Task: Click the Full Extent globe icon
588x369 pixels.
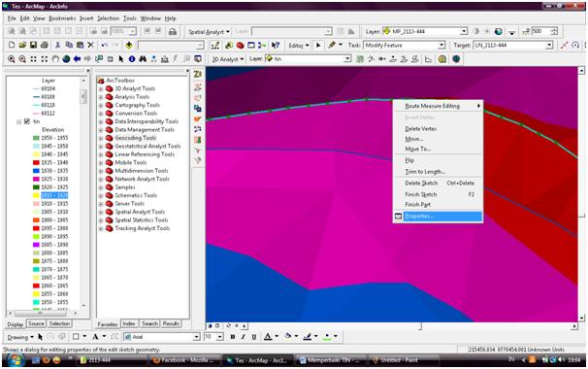Action: point(66,59)
